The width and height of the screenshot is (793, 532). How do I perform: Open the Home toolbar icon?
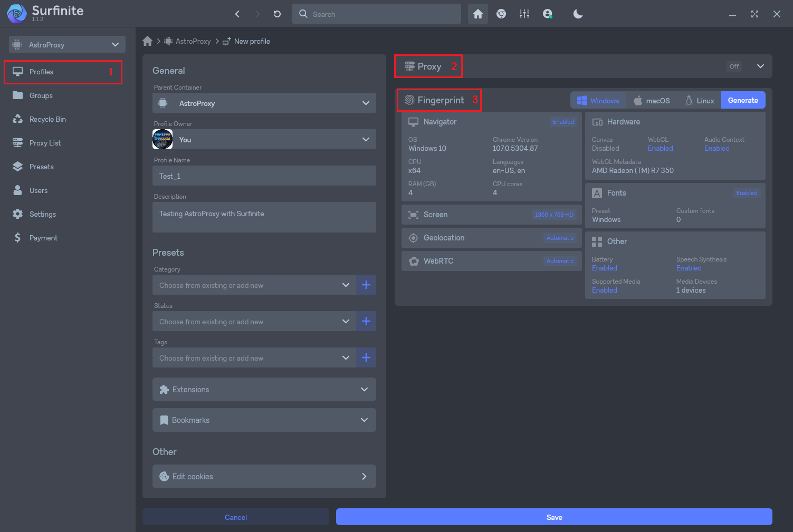click(x=478, y=14)
